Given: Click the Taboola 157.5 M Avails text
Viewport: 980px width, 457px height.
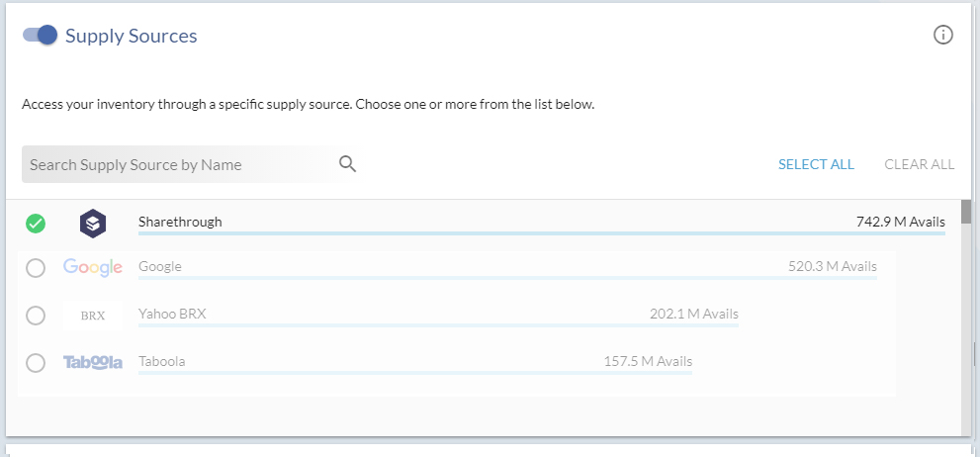Looking at the screenshot, I should point(648,361).
